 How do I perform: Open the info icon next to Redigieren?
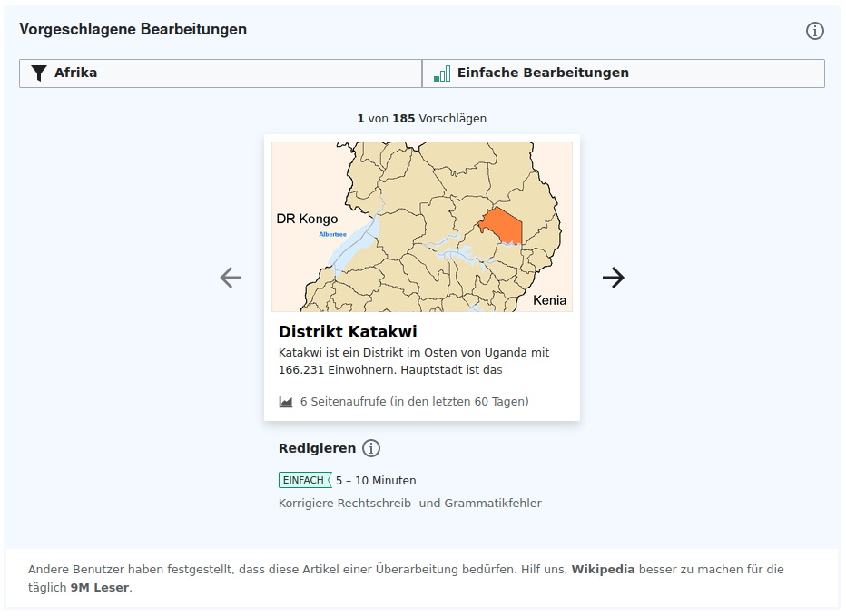pyautogui.click(x=371, y=448)
